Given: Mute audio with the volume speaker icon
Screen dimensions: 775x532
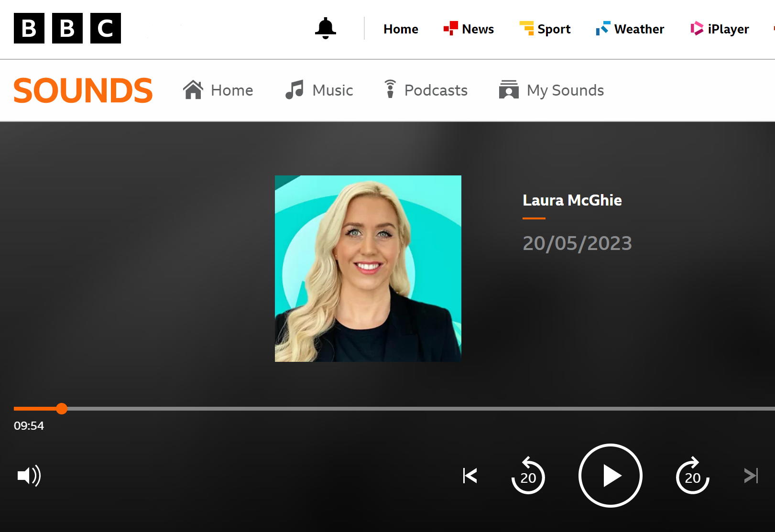Looking at the screenshot, I should [x=29, y=476].
